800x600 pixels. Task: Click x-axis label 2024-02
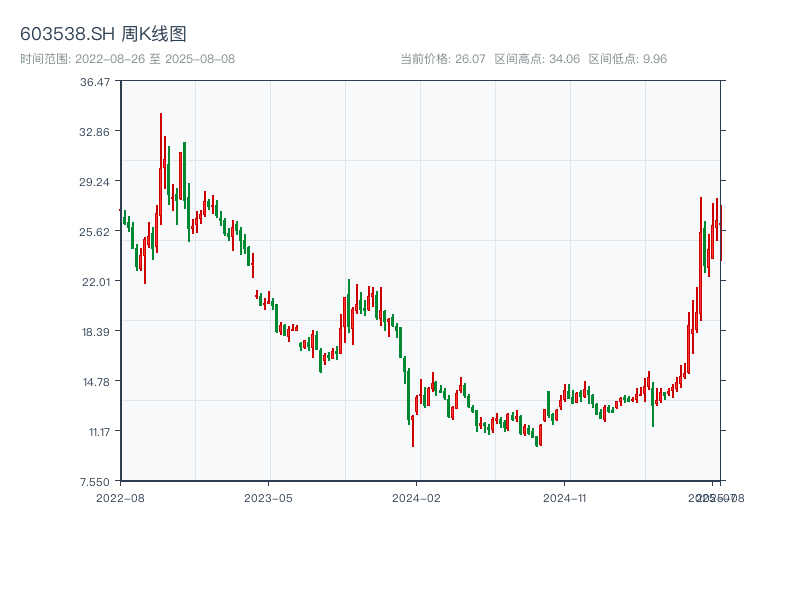416,498
